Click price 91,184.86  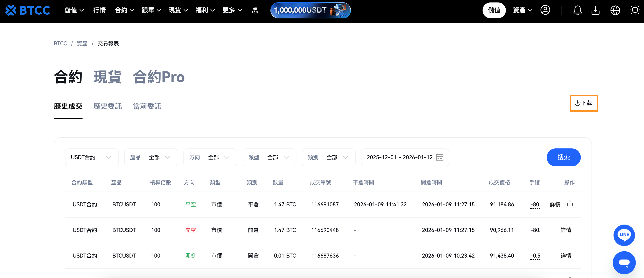click(x=502, y=205)
